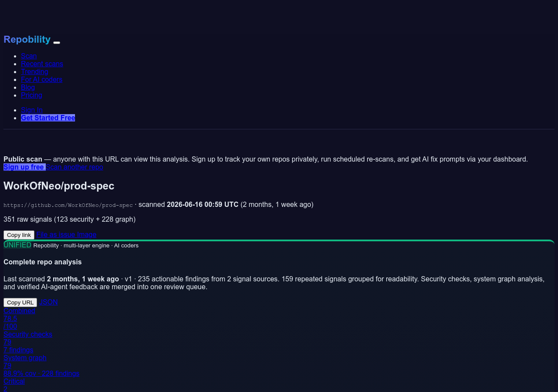This screenshot has height=392, width=558.
Task: Choose Scan another repo
Action: click(x=75, y=167)
